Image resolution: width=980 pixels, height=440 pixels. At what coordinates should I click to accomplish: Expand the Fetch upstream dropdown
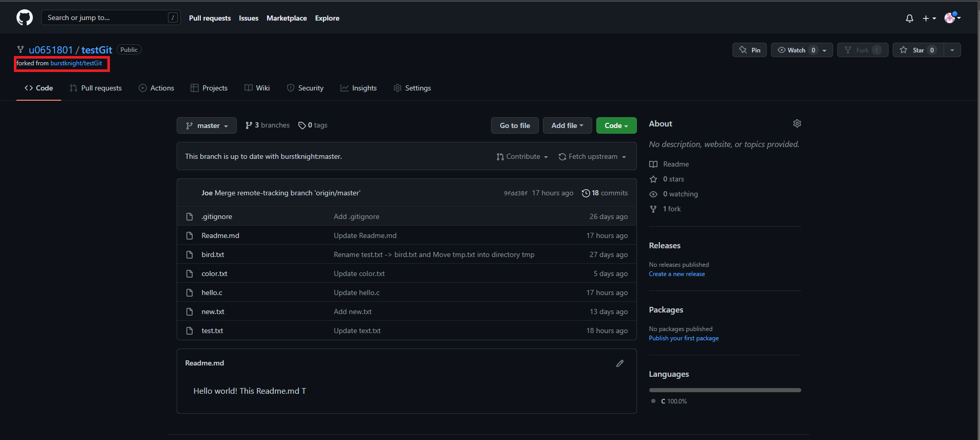[592, 157]
